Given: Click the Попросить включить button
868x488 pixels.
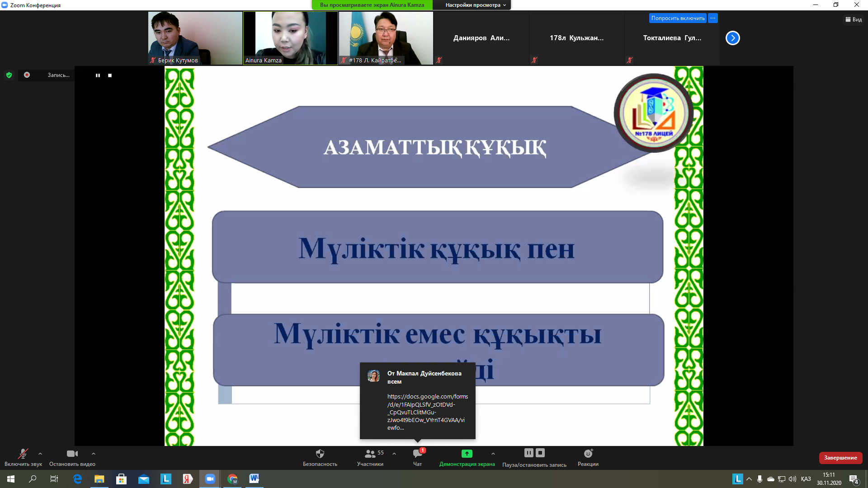Looking at the screenshot, I should pyautogui.click(x=678, y=18).
